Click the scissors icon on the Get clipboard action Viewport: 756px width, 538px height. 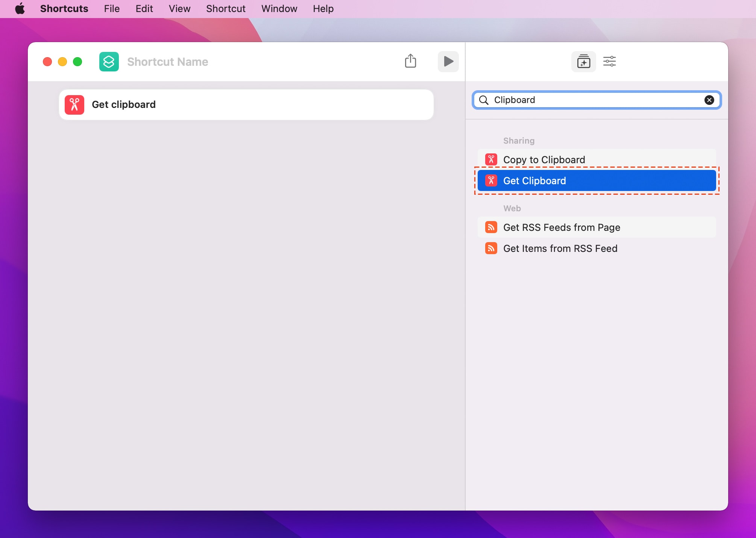pos(74,105)
